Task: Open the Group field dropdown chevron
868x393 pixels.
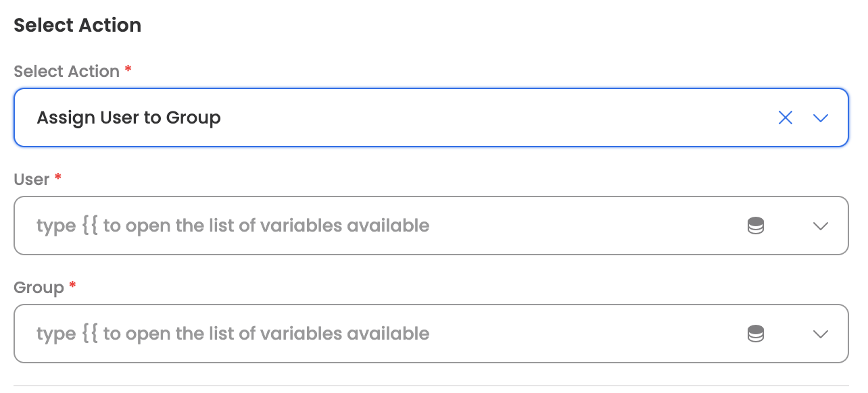Action: [820, 334]
